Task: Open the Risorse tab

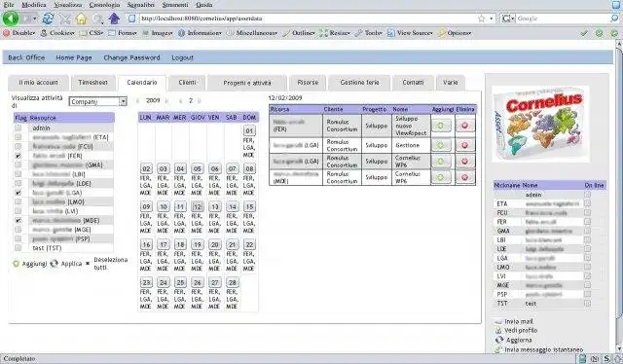Action: click(x=308, y=83)
